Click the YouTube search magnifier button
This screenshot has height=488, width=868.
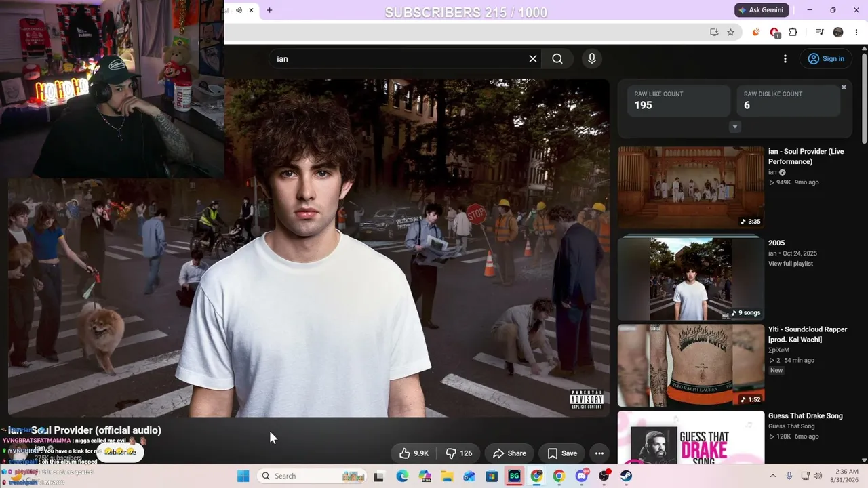pyautogui.click(x=557, y=59)
